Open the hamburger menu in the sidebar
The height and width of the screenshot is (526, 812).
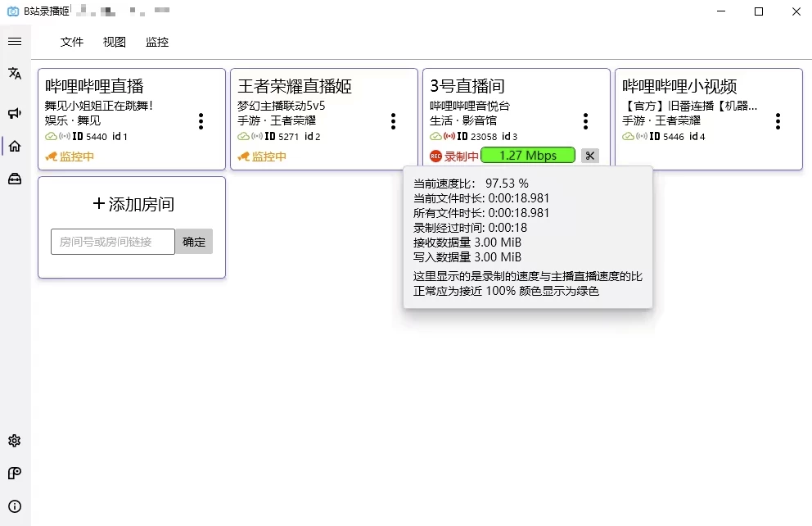[14, 42]
